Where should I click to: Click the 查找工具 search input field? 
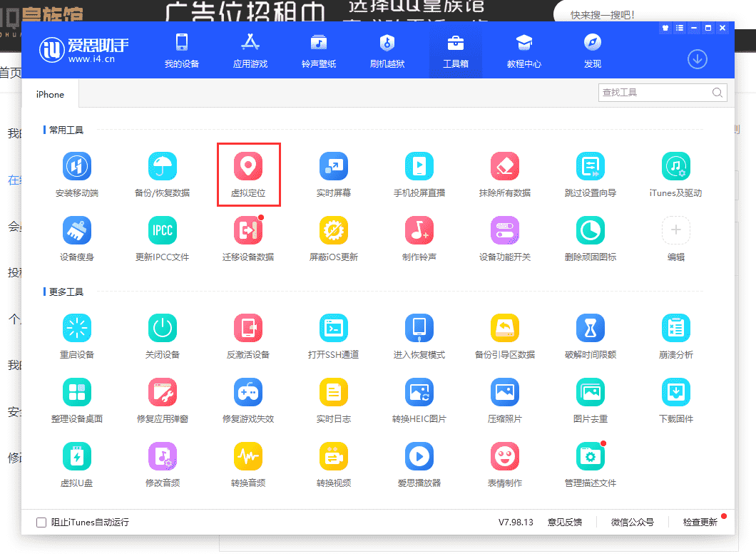pyautogui.click(x=654, y=93)
